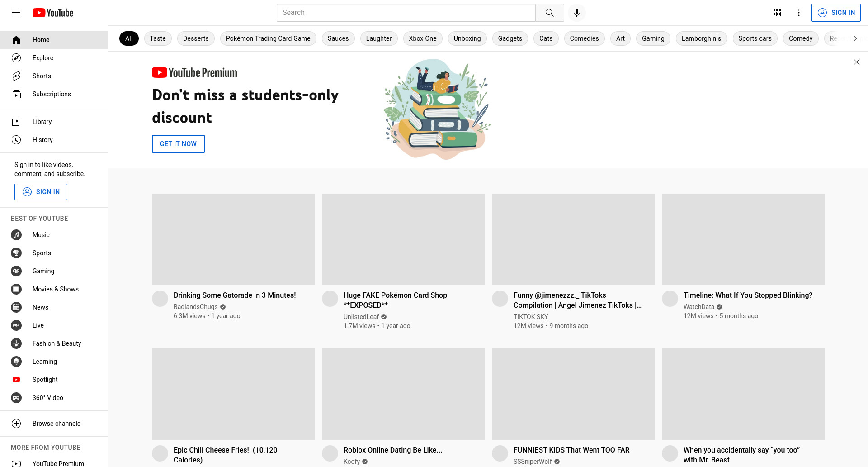
Task: Select the Cats filter chip
Action: pos(546,38)
